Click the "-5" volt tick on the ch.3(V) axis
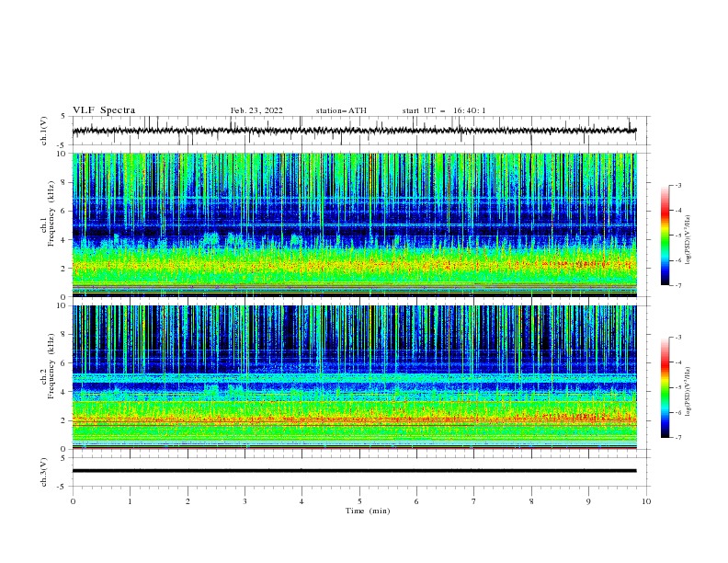Viewport: 728px width, 563px height. coord(63,487)
